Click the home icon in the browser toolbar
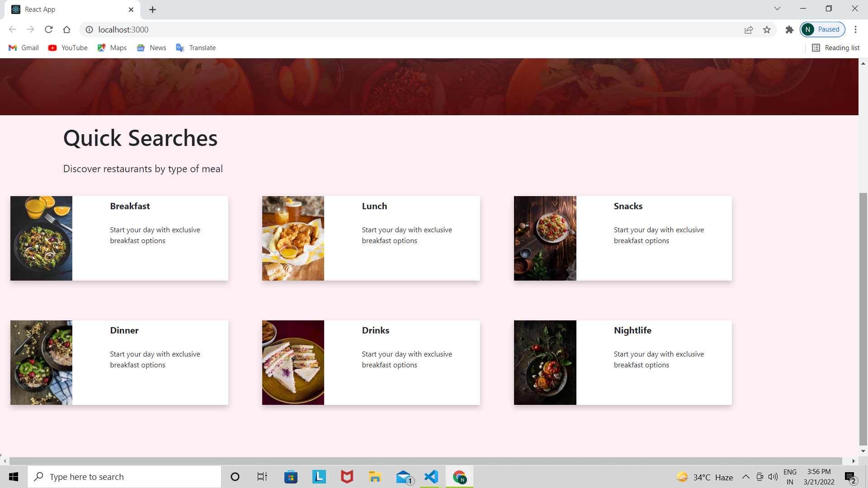868x488 pixels. [66, 29]
